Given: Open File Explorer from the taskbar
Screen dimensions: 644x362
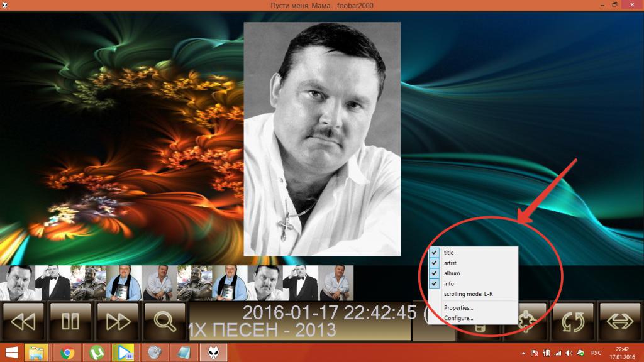Looking at the screenshot, I should 38,353.
